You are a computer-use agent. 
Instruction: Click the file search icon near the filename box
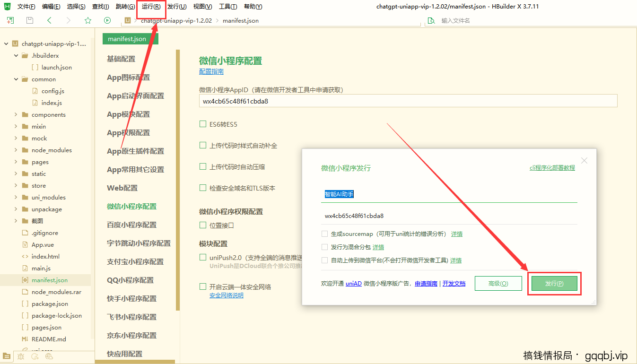pos(431,20)
